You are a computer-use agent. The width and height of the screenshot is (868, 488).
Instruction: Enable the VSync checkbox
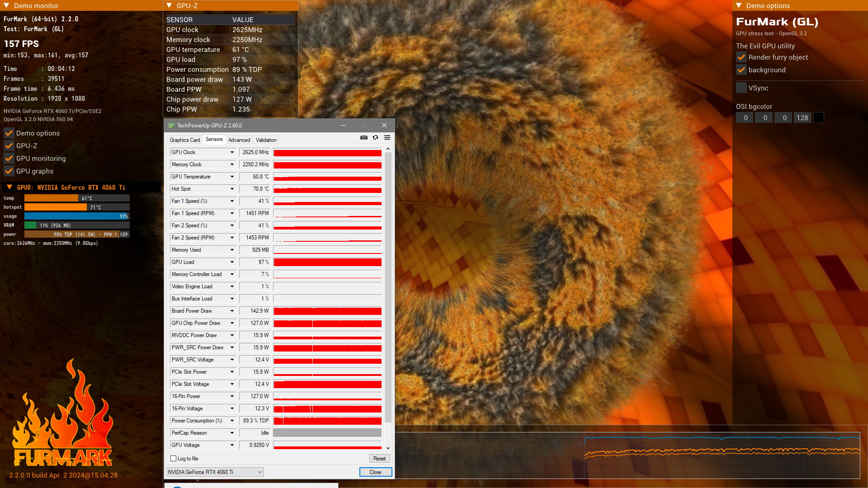741,88
